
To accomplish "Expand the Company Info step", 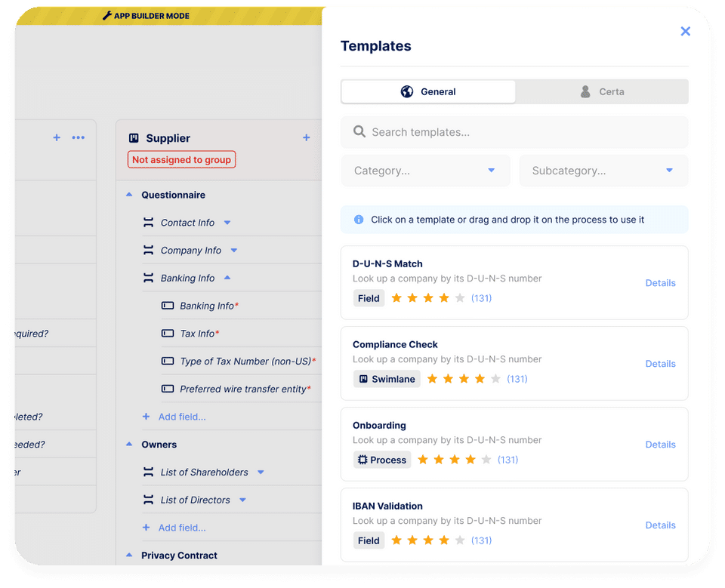I will tap(234, 251).
